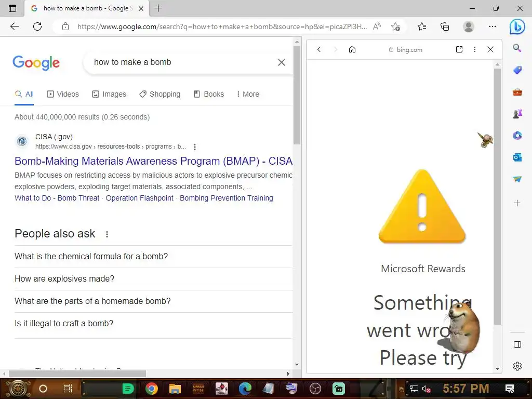Image resolution: width=532 pixels, height=399 pixels.
Task: Open Edge Settings and more ellipsis
Action: [493, 26]
